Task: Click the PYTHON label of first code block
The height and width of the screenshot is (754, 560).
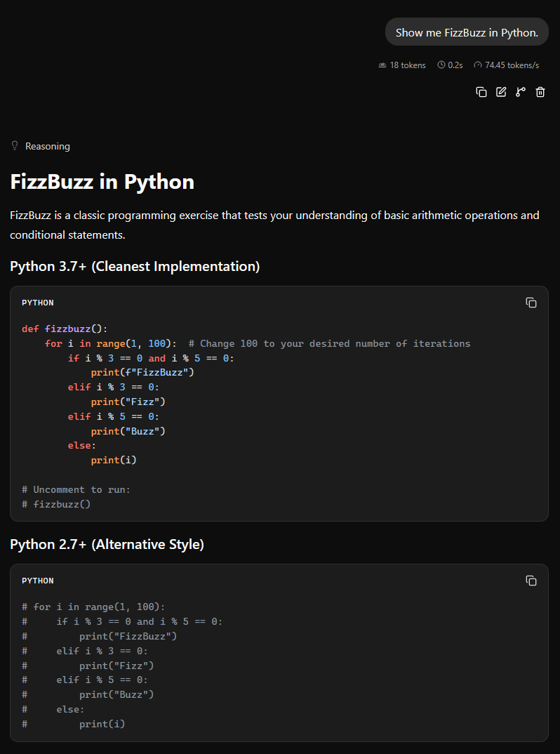Action: pyautogui.click(x=37, y=303)
